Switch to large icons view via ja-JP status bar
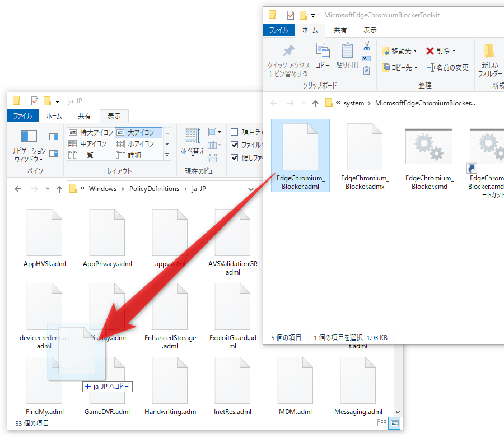Viewport: 504px width, 437px height. click(x=395, y=423)
